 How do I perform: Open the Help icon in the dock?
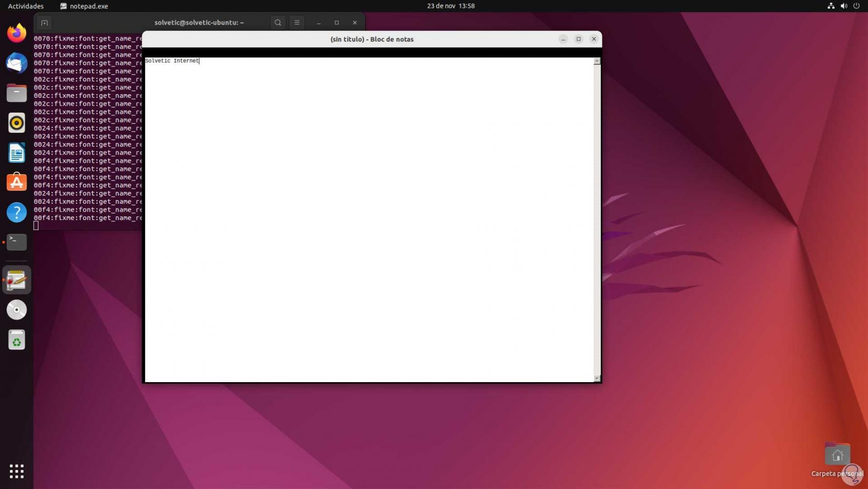[17, 212]
